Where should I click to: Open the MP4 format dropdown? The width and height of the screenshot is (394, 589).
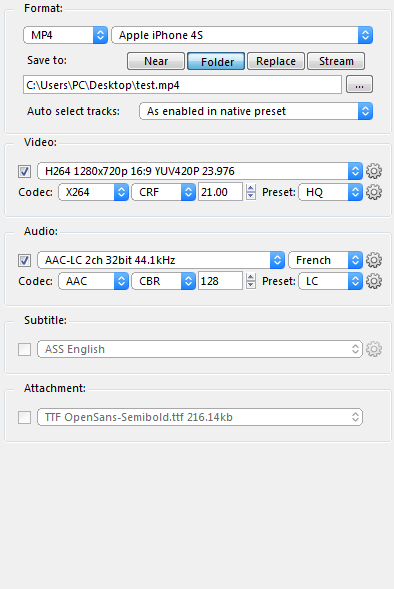[65, 35]
